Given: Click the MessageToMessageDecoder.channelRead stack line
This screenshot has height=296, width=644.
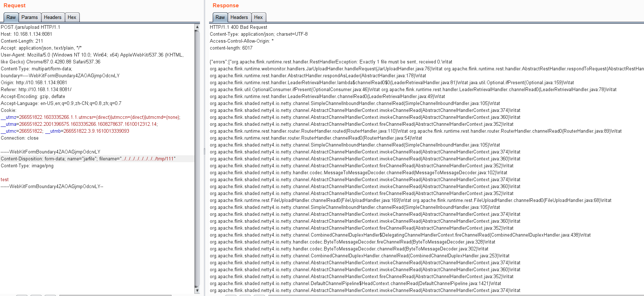Looking at the screenshot, I should (x=359, y=172).
